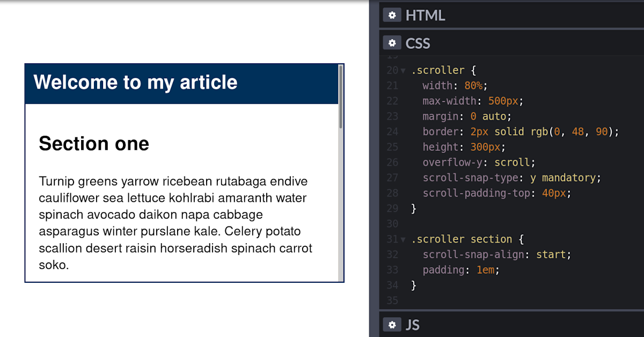This screenshot has width=644, height=337.
Task: Click the Welcome to my article header
Action: pos(135,83)
